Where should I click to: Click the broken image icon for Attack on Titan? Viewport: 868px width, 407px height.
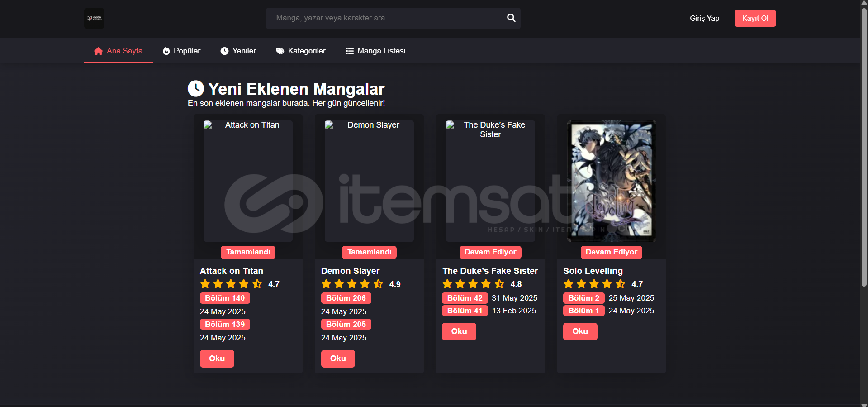pyautogui.click(x=208, y=125)
